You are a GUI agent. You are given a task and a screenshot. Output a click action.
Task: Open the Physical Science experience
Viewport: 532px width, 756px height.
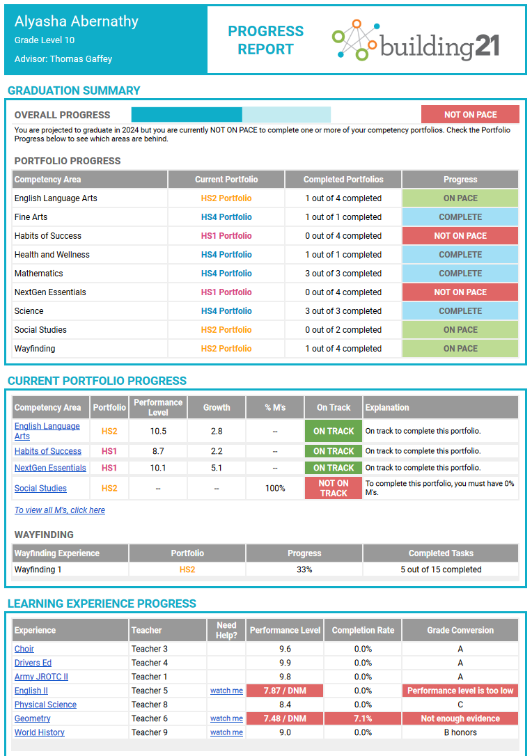45,704
